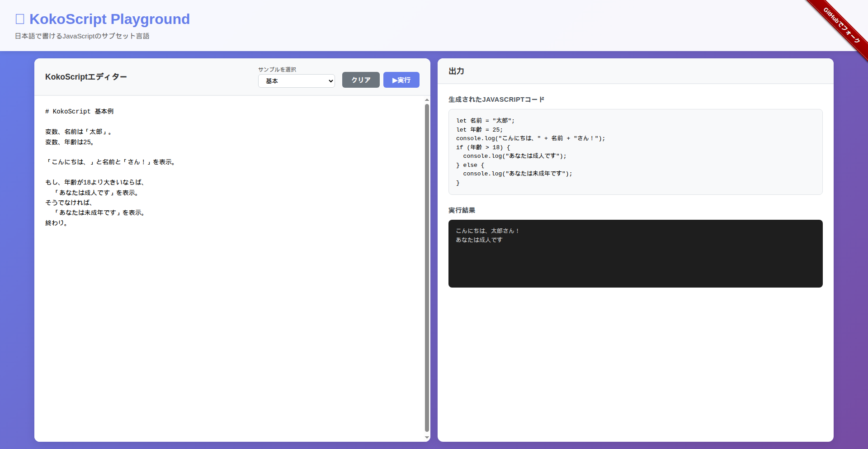Click the KokoScript Playground title
Viewport: 868px width, 449px height.
tap(109, 19)
